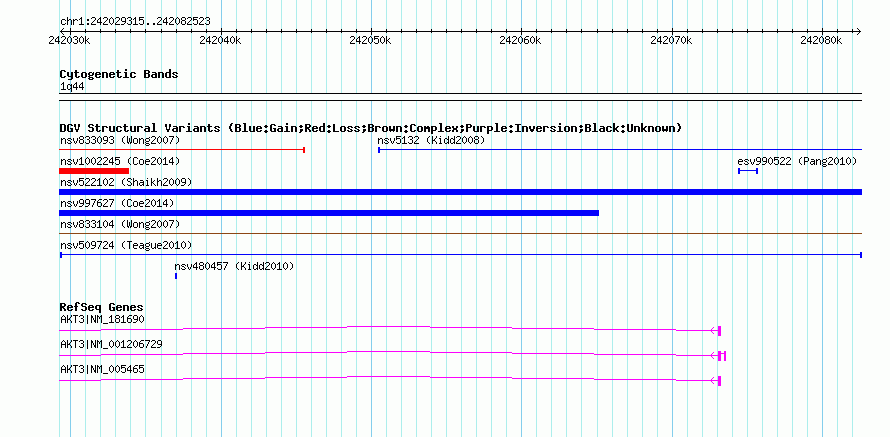Viewport: 890px width, 437px height.
Task: Open the RefSeq Genes track title
Action: 102,308
